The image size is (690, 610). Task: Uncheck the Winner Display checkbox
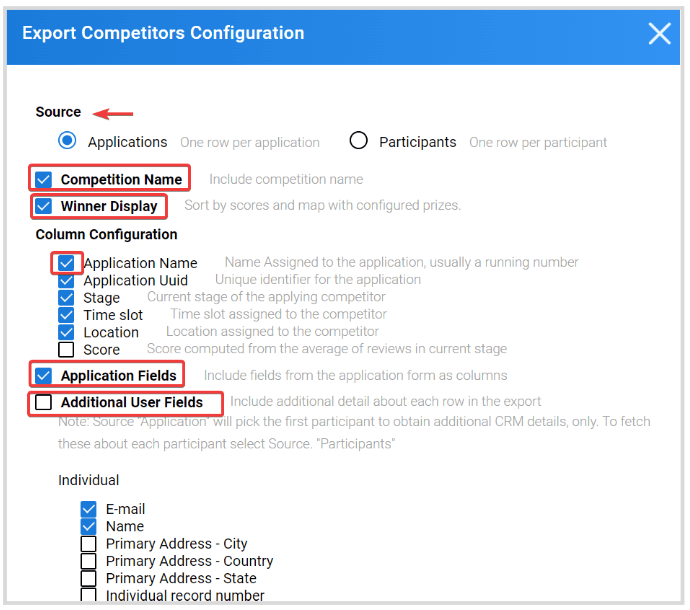pos(44,206)
